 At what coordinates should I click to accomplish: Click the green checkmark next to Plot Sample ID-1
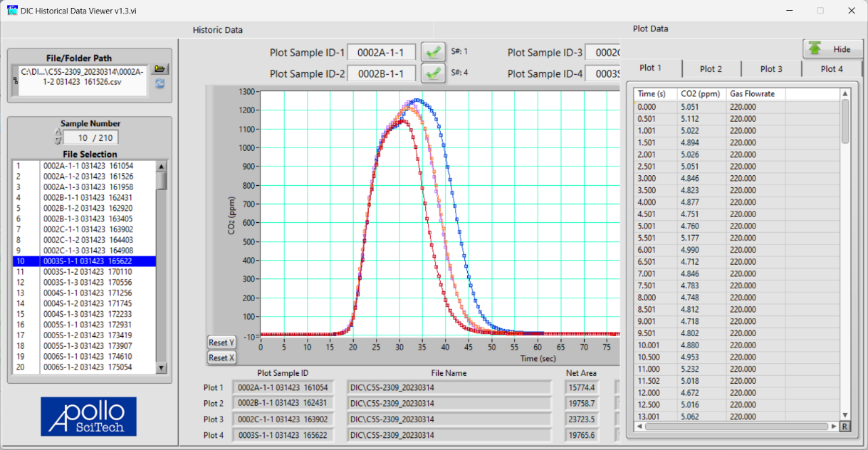[432, 53]
